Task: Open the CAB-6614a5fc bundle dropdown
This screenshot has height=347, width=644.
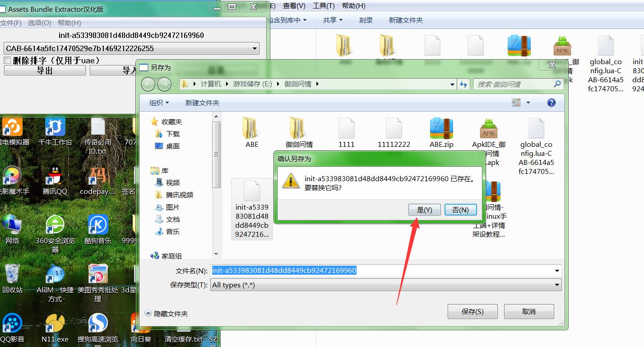Action: pyautogui.click(x=255, y=48)
